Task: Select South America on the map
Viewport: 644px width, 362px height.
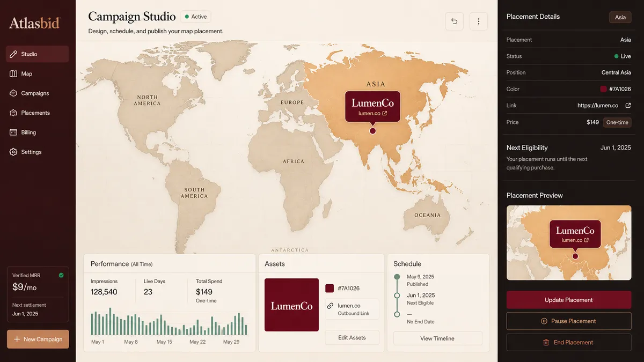Action: (x=194, y=193)
